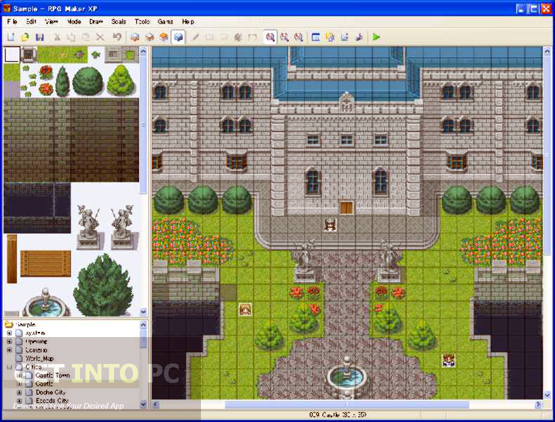The height and width of the screenshot is (422, 555).
Task: Select the Flood Fill tool
Action: click(238, 37)
